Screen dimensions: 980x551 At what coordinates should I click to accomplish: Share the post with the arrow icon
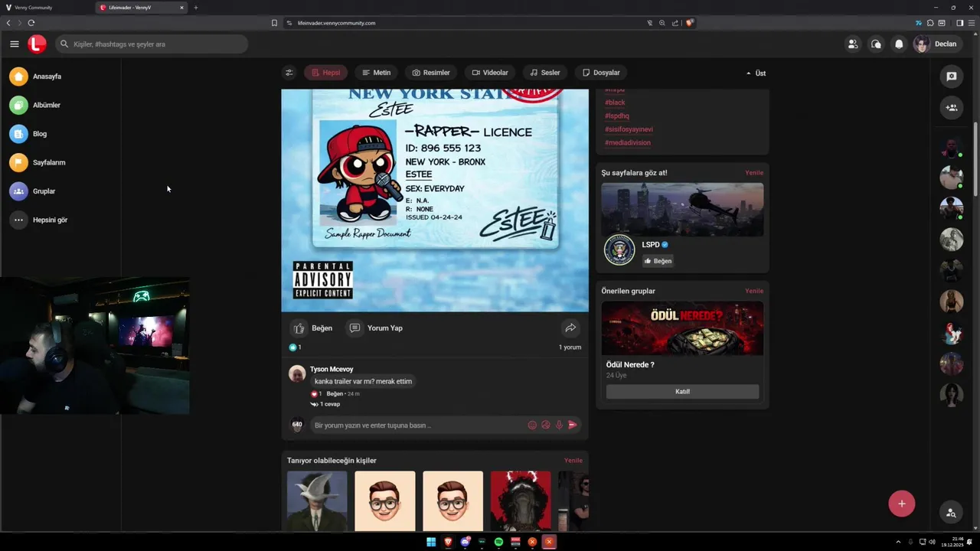point(570,328)
